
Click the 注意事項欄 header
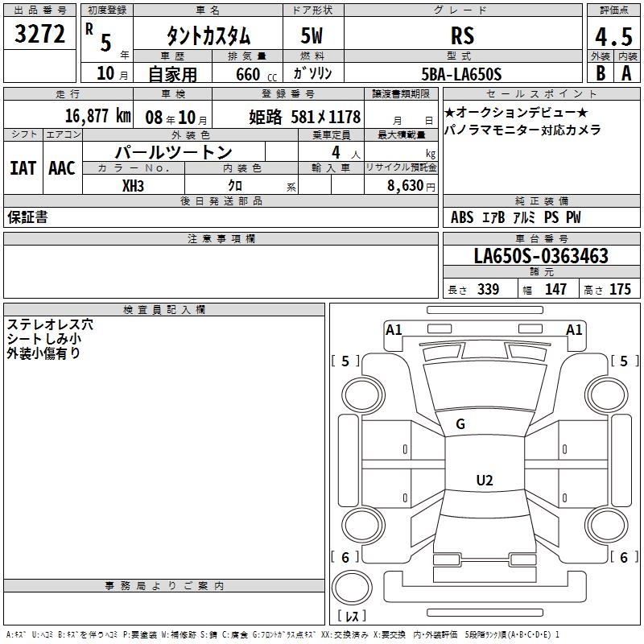[x=221, y=238]
